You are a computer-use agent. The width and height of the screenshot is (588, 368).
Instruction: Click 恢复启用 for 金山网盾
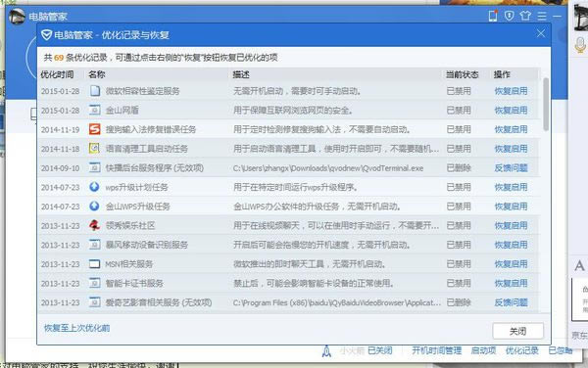pyautogui.click(x=511, y=110)
